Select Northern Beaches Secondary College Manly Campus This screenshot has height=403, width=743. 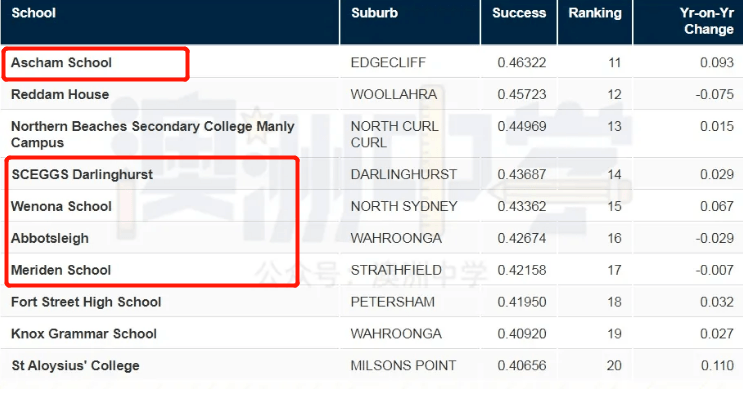click(x=153, y=134)
